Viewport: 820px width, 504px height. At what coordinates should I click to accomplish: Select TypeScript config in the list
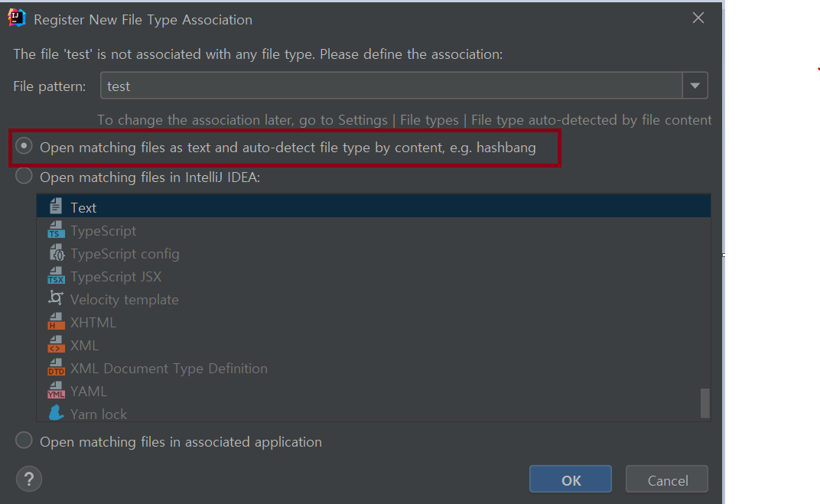click(373, 254)
